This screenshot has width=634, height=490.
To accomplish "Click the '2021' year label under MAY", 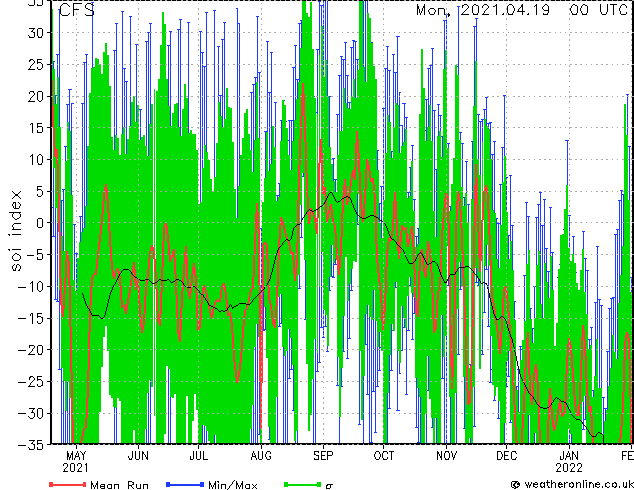I will pyautogui.click(x=76, y=468).
